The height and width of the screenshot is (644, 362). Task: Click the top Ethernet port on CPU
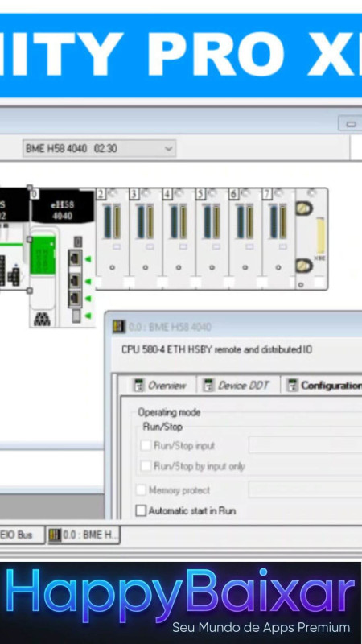click(x=75, y=258)
